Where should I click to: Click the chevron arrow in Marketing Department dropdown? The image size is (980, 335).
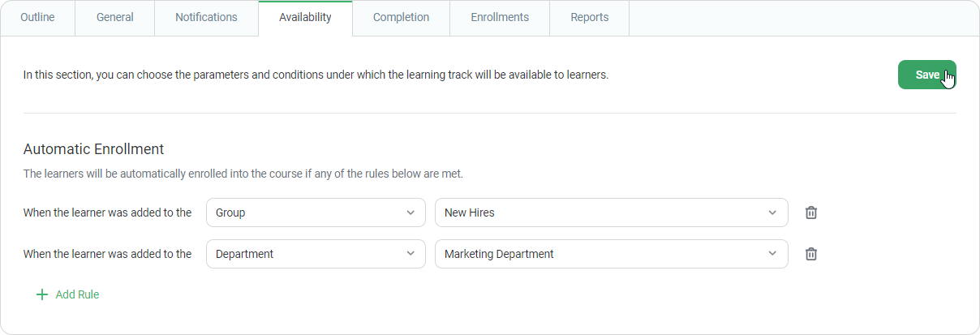pos(772,254)
